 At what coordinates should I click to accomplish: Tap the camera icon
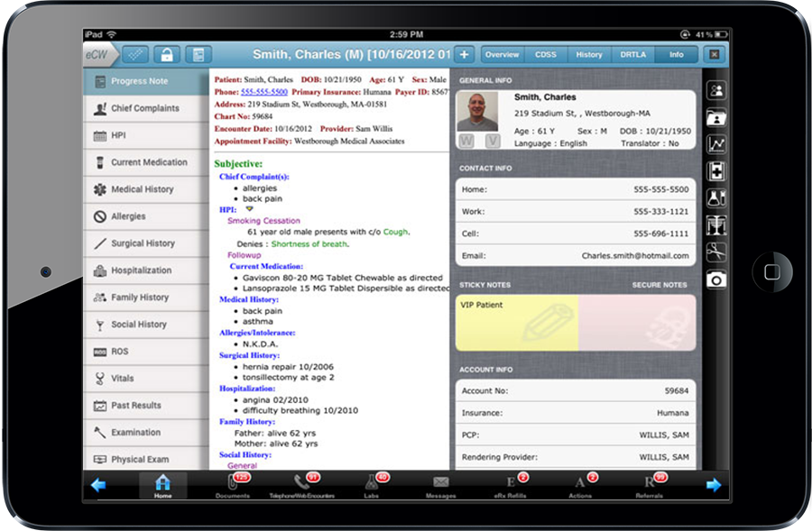716,280
